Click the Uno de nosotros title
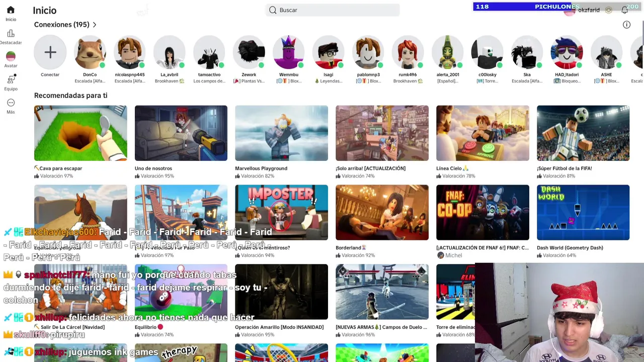This screenshot has height=362, width=644. pos(153,168)
